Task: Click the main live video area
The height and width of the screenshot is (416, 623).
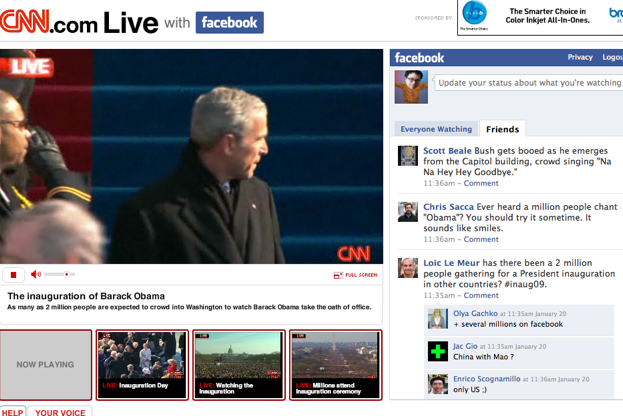Action: click(192, 156)
